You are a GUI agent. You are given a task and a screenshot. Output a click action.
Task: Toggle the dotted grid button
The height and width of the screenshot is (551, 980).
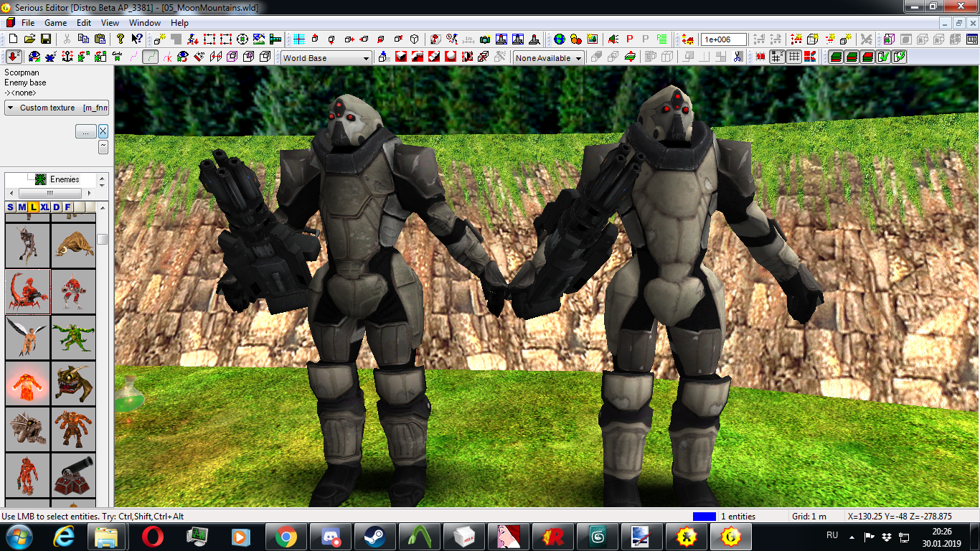(794, 57)
